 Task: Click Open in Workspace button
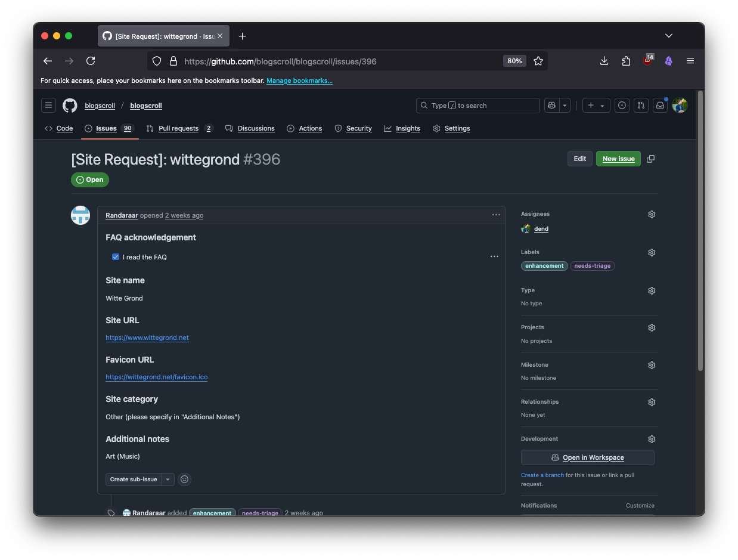point(588,457)
